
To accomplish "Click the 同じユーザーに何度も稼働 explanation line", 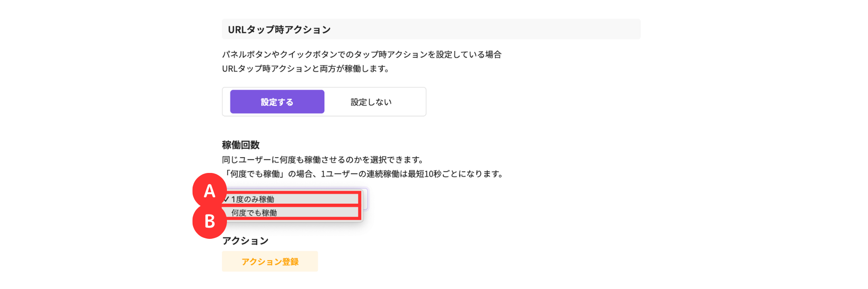I will pos(323,159).
